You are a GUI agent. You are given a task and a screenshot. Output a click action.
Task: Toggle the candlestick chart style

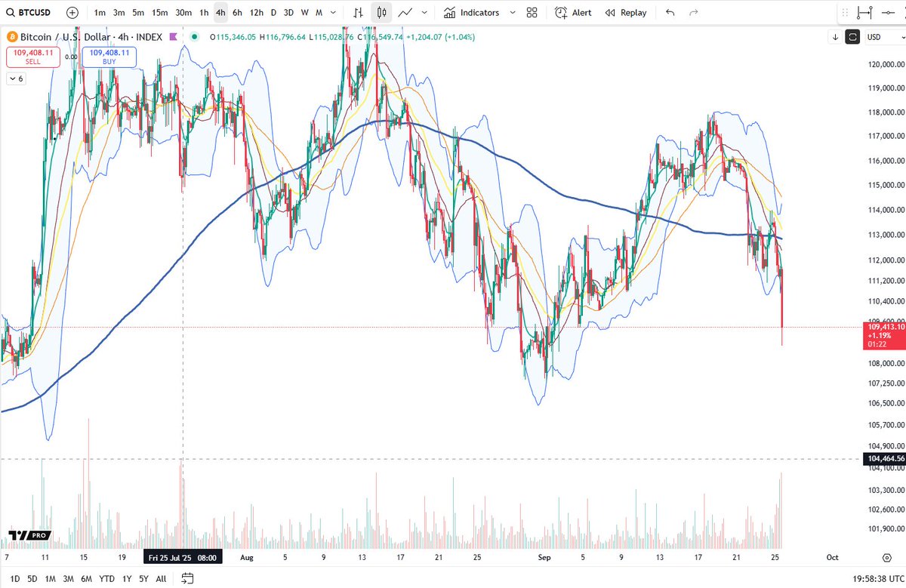pos(380,12)
